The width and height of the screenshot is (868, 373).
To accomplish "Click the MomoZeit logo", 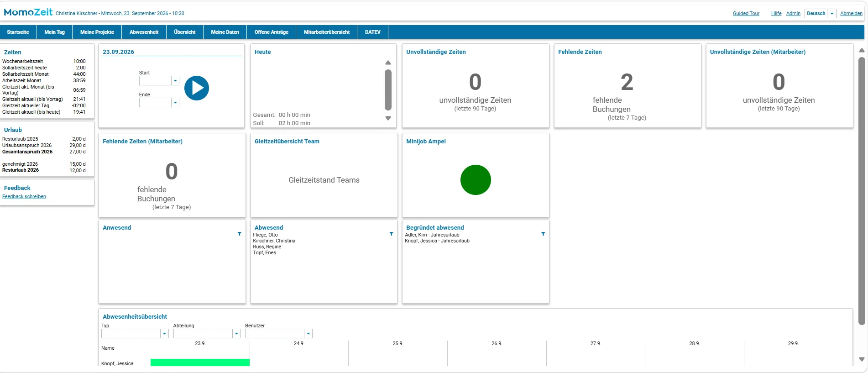I will click(x=28, y=12).
